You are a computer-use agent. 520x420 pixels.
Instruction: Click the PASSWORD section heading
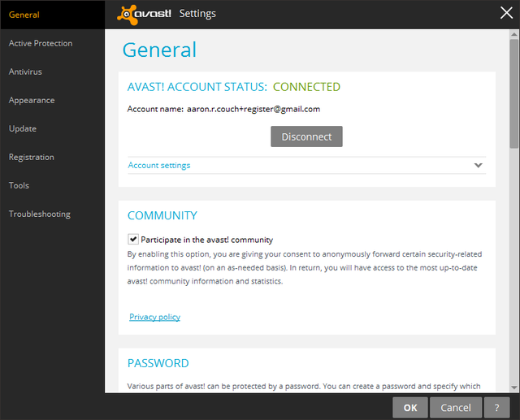158,363
